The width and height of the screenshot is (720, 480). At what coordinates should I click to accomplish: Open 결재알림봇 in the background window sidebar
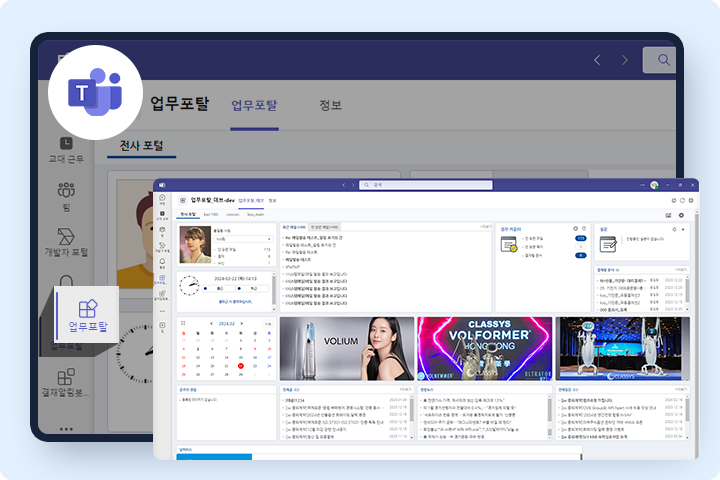(x=66, y=382)
